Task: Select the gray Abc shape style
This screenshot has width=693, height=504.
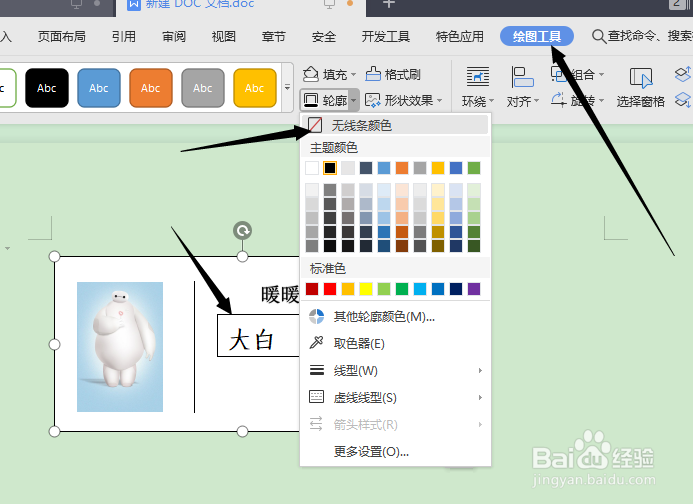Action: click(x=203, y=88)
